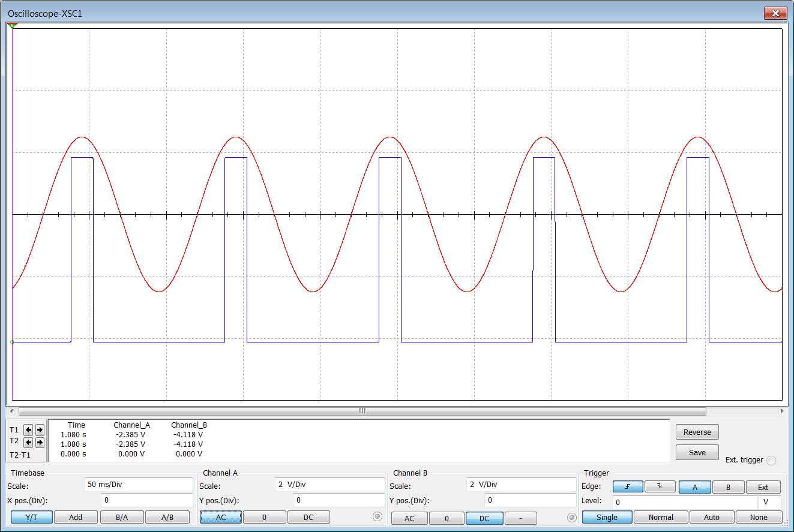This screenshot has width=794, height=532.
Task: Open the Timebase 50 ms/Div scale box
Action: tap(138, 485)
